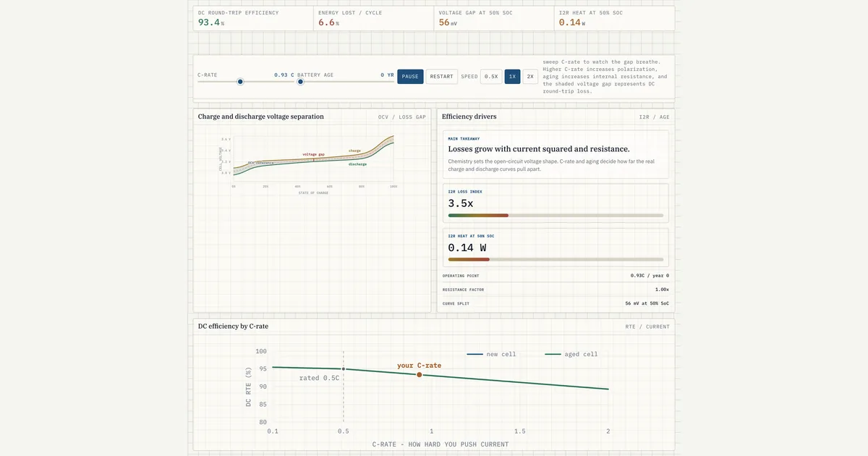Click the I2R heat at 50% SoC bar
This screenshot has height=456, width=868.
coord(556,259)
